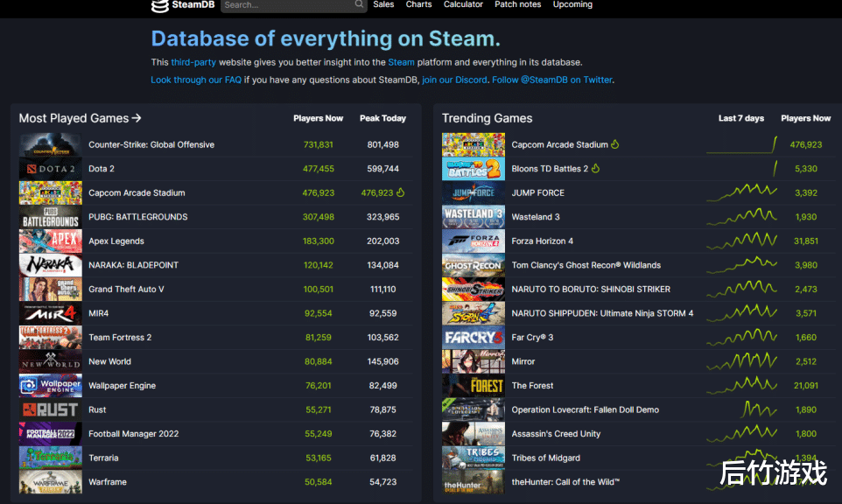Click the Far Cry 3 seven-day sparkline
The image size is (842, 504).
741,337
